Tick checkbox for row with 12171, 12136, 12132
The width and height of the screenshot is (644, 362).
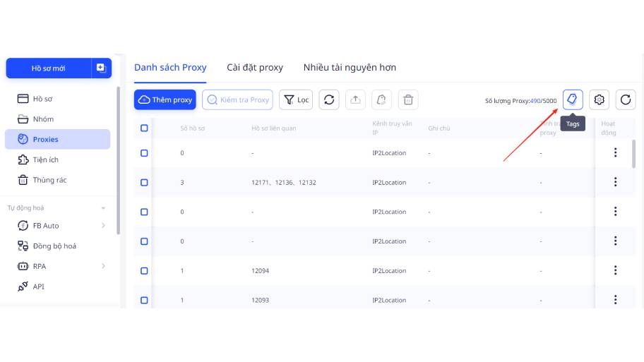(x=144, y=182)
